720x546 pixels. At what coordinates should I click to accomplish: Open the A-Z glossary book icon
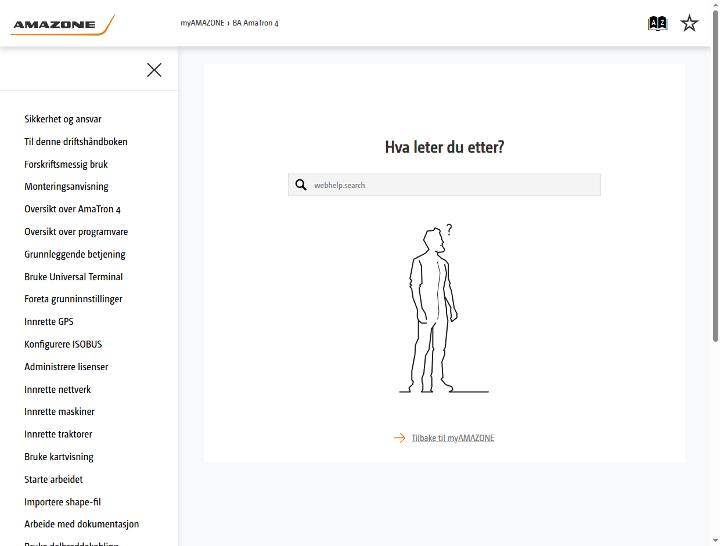657,23
